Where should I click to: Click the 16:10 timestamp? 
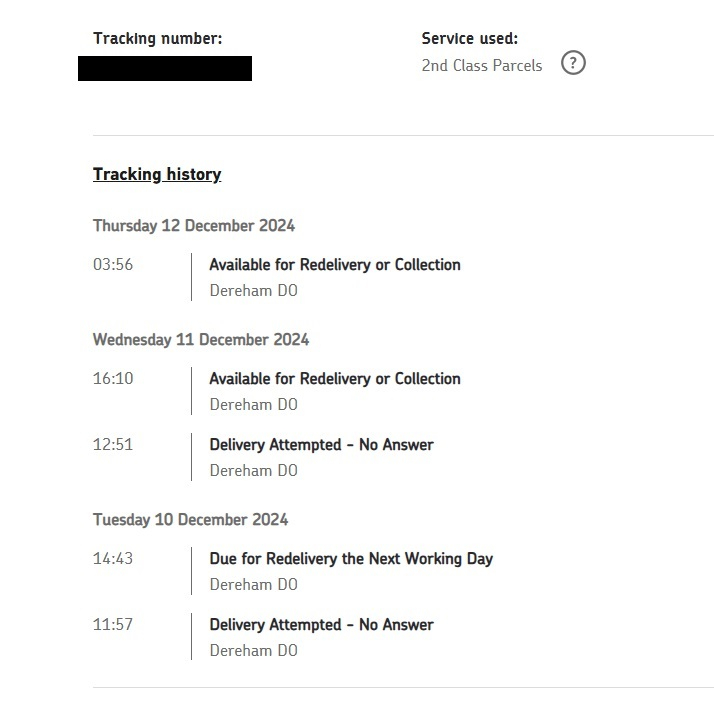(x=113, y=378)
